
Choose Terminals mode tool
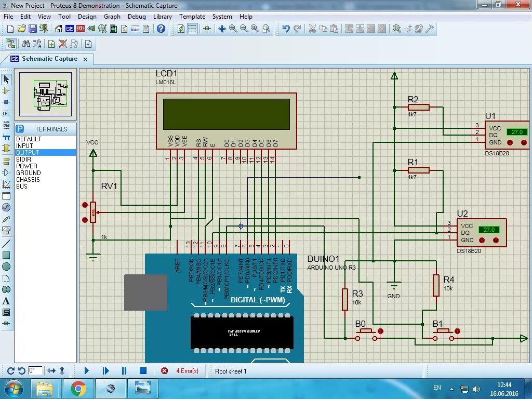tap(6, 161)
